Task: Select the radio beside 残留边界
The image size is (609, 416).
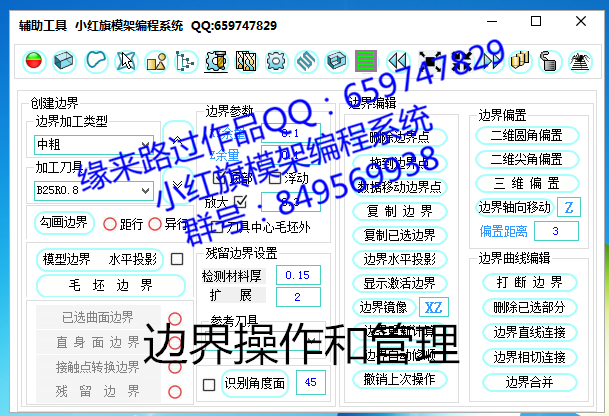Action: click(x=175, y=392)
